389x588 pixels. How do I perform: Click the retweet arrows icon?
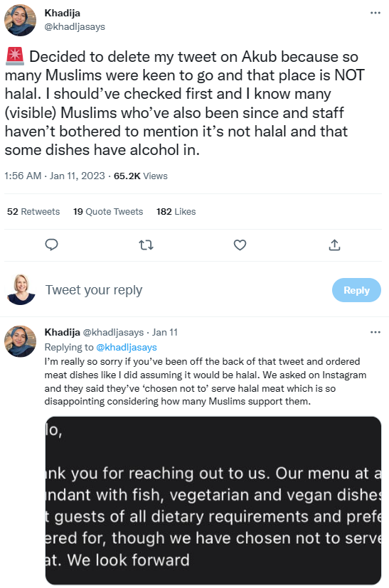146,245
